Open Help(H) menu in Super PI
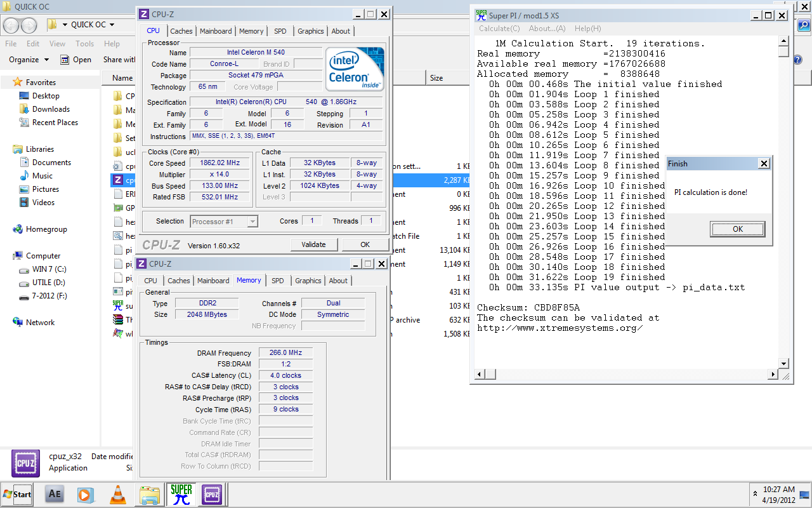The width and height of the screenshot is (812, 508). [x=588, y=29]
